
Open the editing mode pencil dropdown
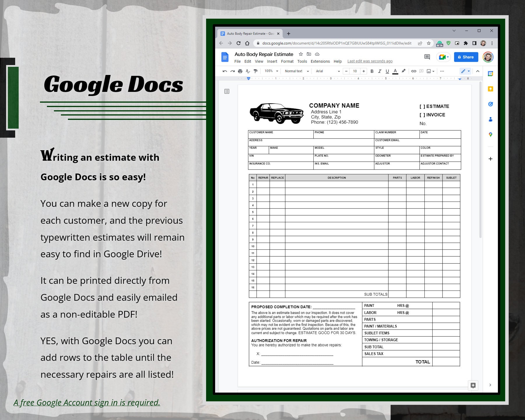465,71
